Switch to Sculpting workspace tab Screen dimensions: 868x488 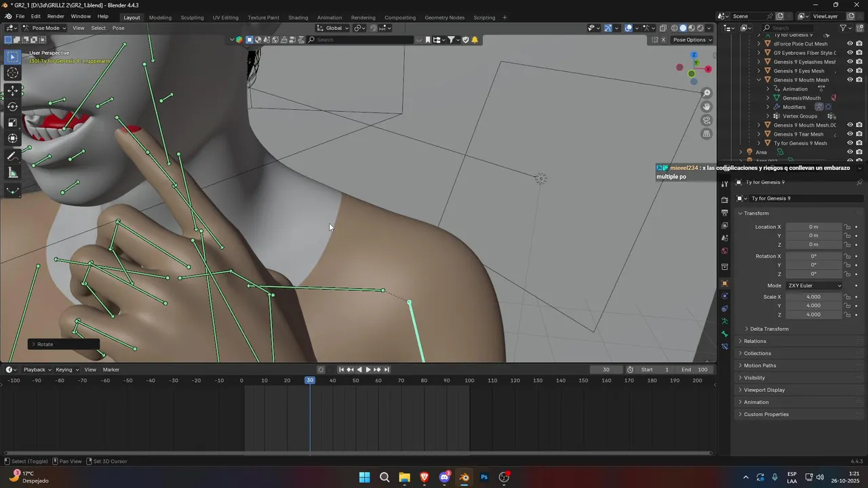(x=192, y=18)
